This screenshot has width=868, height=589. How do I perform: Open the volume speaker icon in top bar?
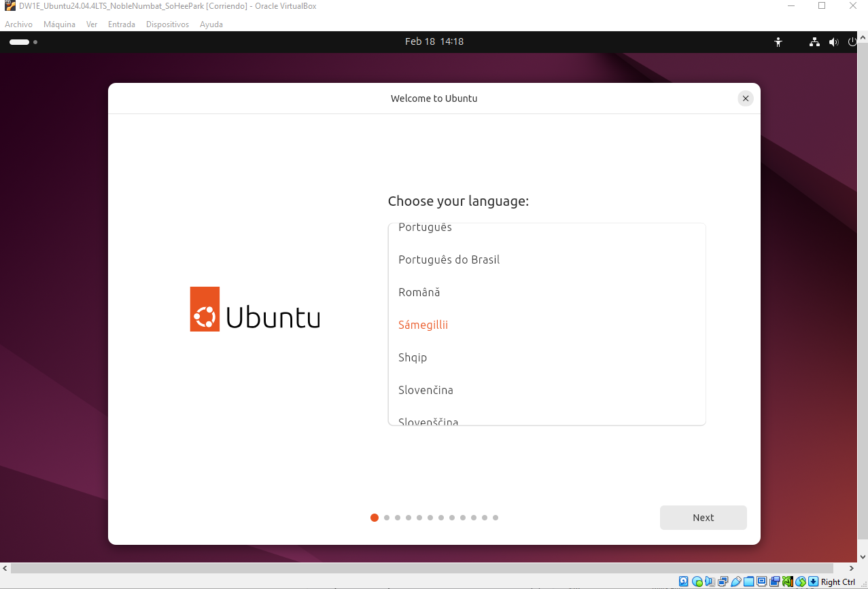point(834,42)
